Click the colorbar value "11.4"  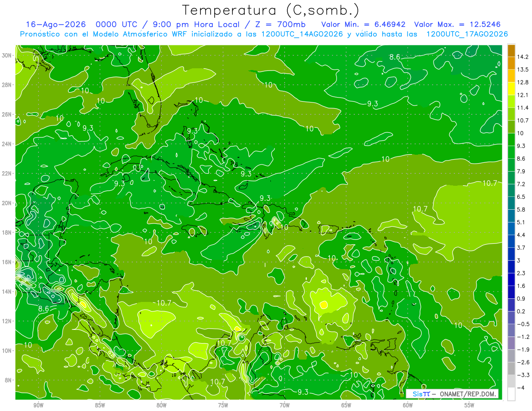(523, 108)
